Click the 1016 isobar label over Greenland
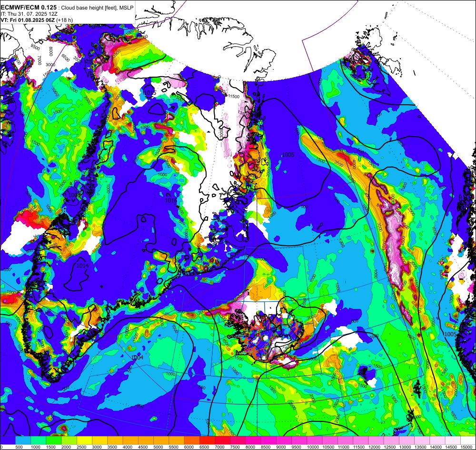The image size is (476, 450). pyautogui.click(x=171, y=200)
